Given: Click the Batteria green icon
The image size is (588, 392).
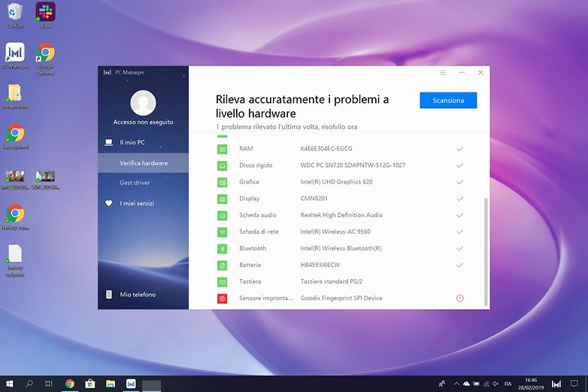Looking at the screenshot, I should pos(223,266).
